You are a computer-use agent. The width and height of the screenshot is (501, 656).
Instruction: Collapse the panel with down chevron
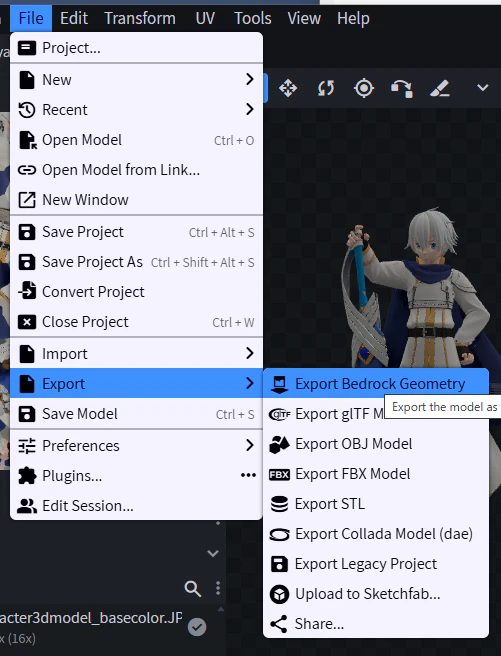213,554
